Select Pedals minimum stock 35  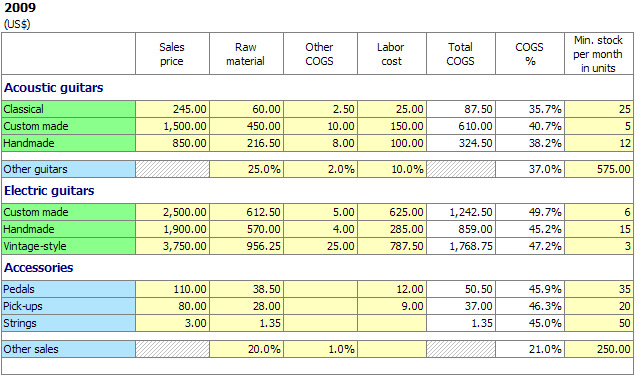(x=599, y=289)
